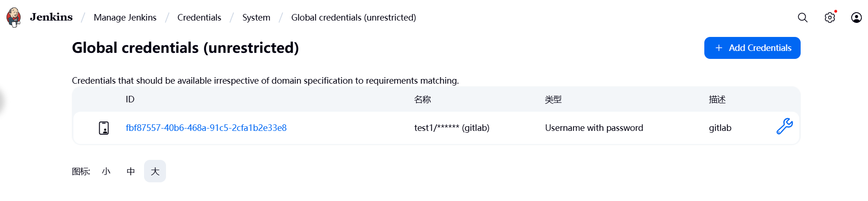Viewport: 868px width, 201px height.
Task: Click the Jenkins home text link
Action: (51, 17)
